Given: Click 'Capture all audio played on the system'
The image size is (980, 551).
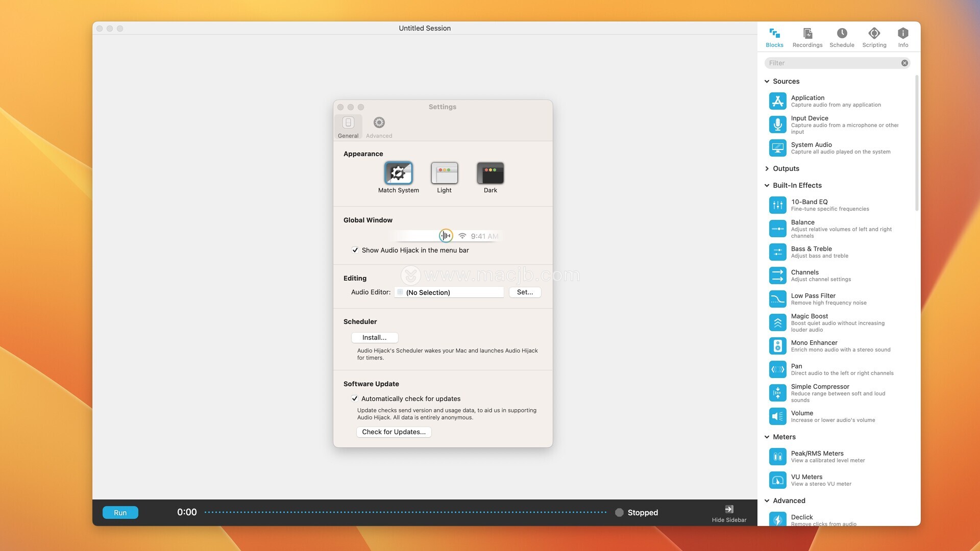Looking at the screenshot, I should pyautogui.click(x=841, y=152).
